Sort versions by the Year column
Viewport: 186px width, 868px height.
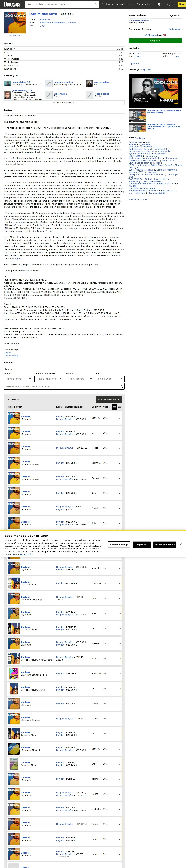point(106,407)
